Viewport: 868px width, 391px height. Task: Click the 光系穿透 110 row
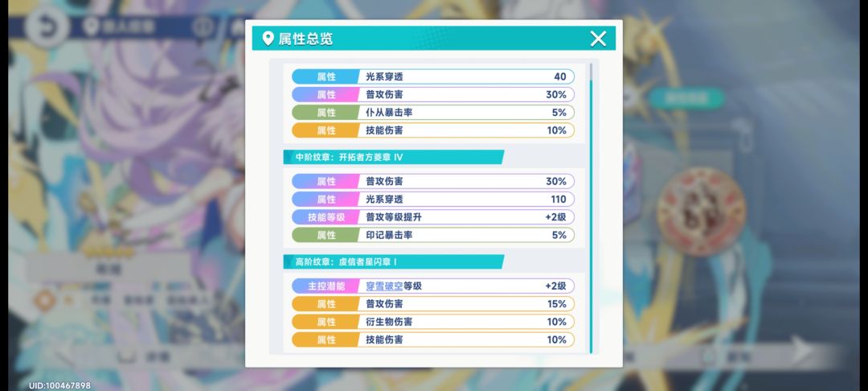[433, 200]
